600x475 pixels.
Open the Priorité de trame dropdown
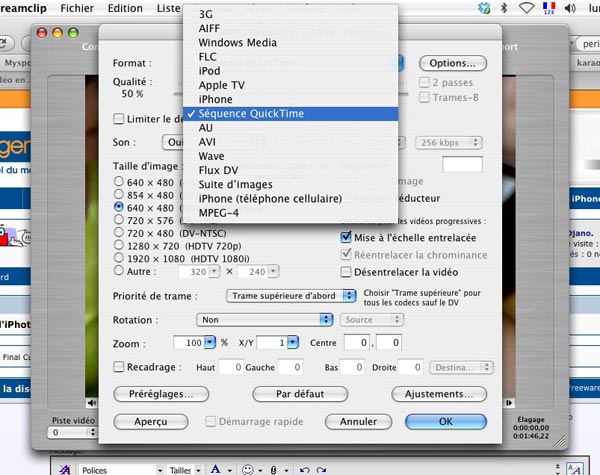(x=291, y=296)
